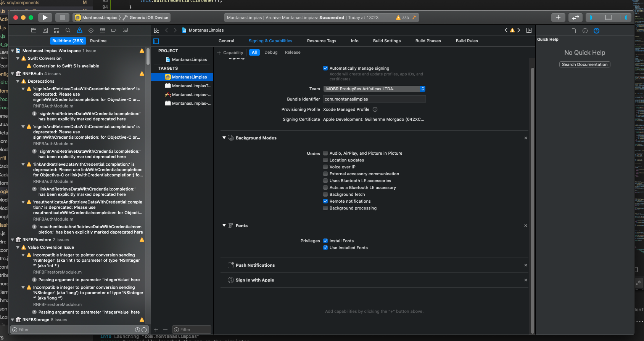Open the Team dropdown
This screenshot has width=644, height=341.
click(x=374, y=89)
